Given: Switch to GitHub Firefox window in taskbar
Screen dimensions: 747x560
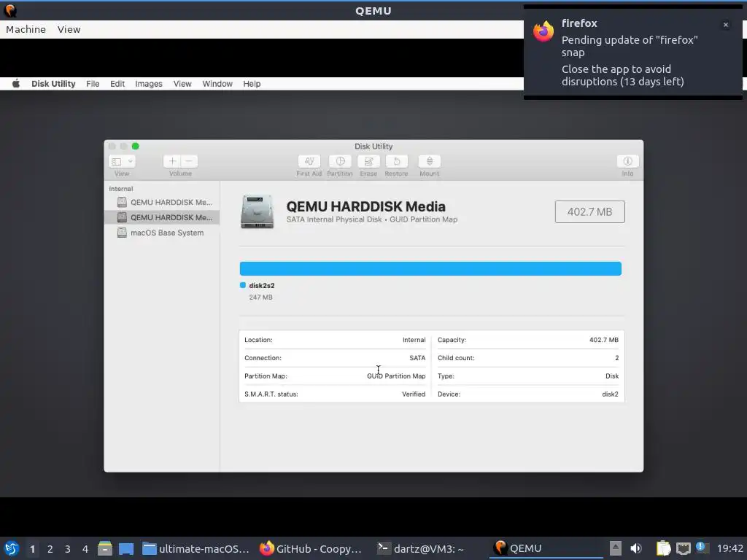Looking at the screenshot, I should 311,548.
